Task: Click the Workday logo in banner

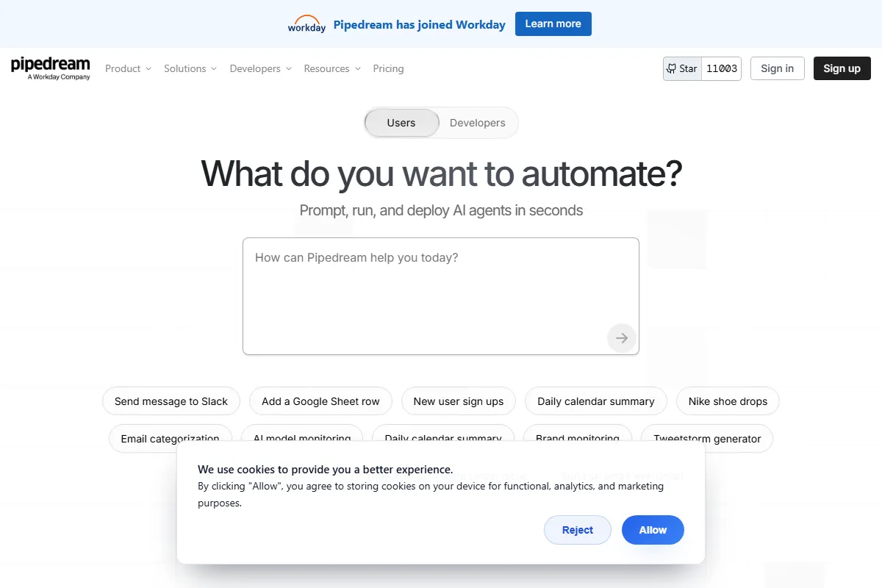Action: 306,24
